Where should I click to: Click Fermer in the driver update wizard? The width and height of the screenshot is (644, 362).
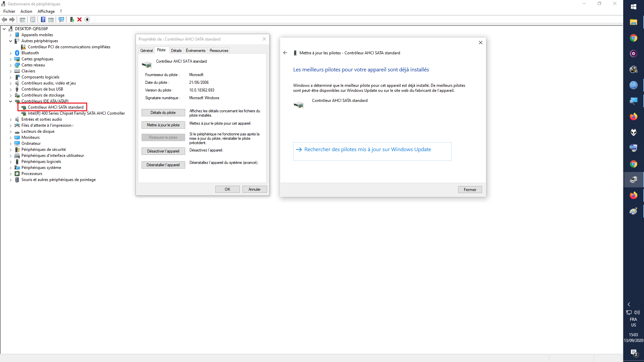(x=470, y=190)
